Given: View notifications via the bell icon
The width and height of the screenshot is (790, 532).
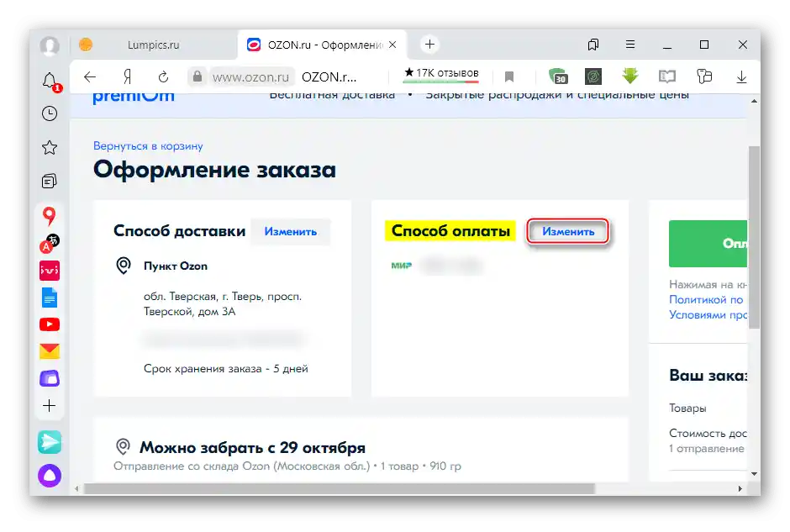Looking at the screenshot, I should coord(47,80).
